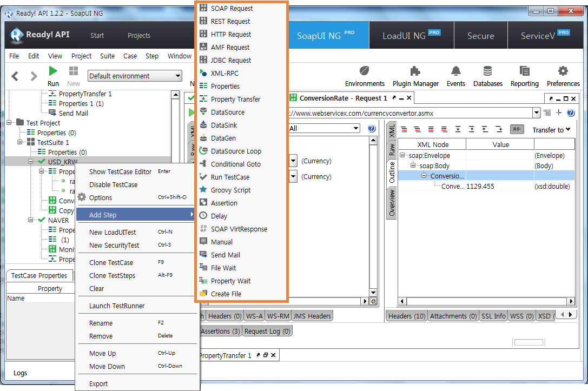Open Plugin Manager puzzle icon
The height and width of the screenshot is (391, 588).
tap(415, 71)
